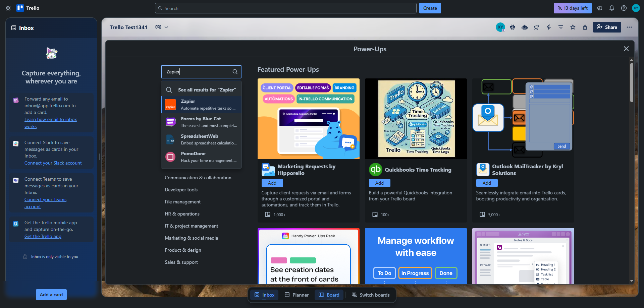Image resolution: width=644 pixels, height=308 pixels.
Task: Click the Slack Power-Up icon in board header
Action: pyautogui.click(x=513, y=27)
